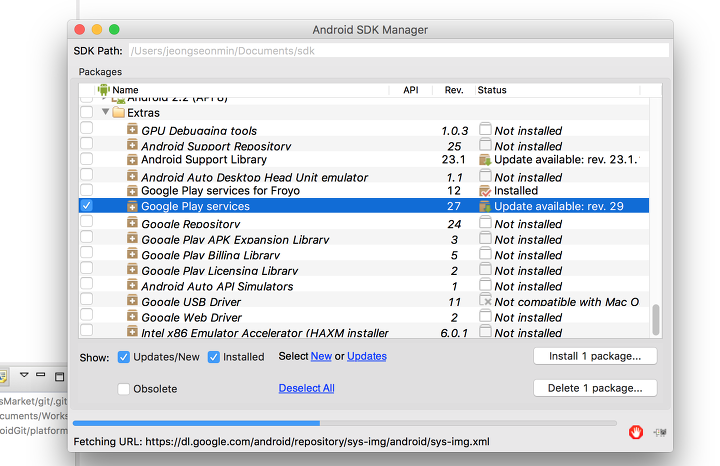
Task: Uncheck the Google Play services checkbox
Action: (x=86, y=205)
